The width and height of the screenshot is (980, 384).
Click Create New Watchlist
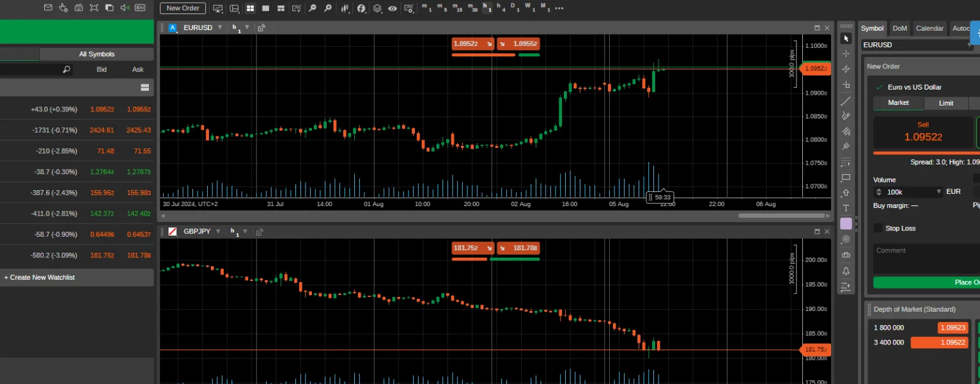(40, 277)
